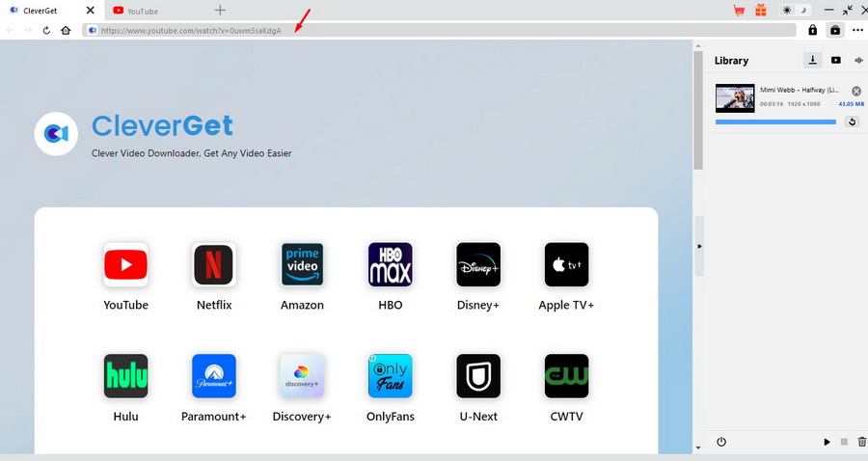Open the Paramount+ shortcut

pyautogui.click(x=214, y=376)
